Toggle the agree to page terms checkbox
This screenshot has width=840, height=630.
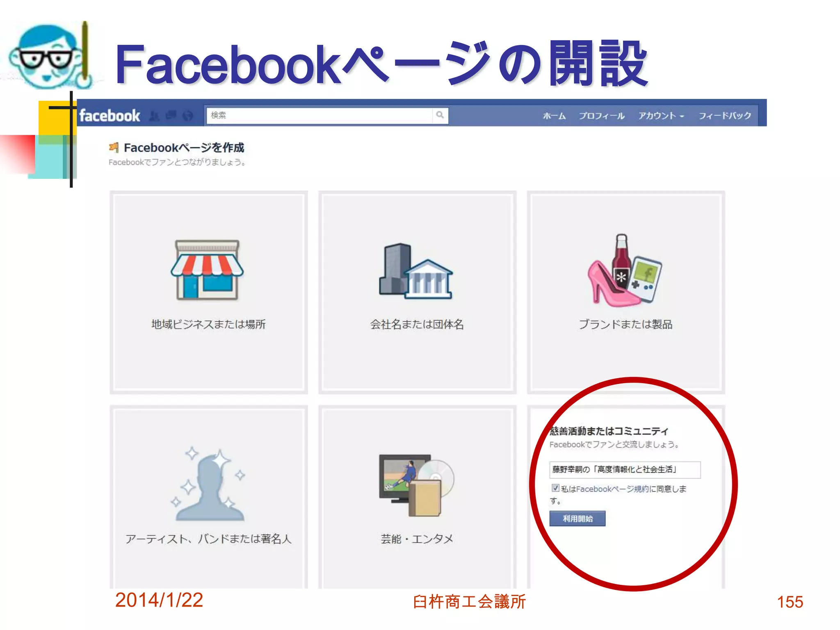[x=555, y=488]
